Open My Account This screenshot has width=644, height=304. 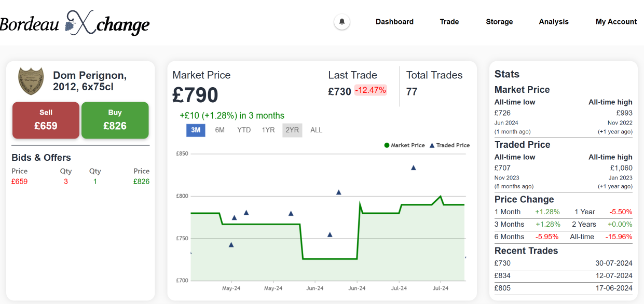click(616, 22)
